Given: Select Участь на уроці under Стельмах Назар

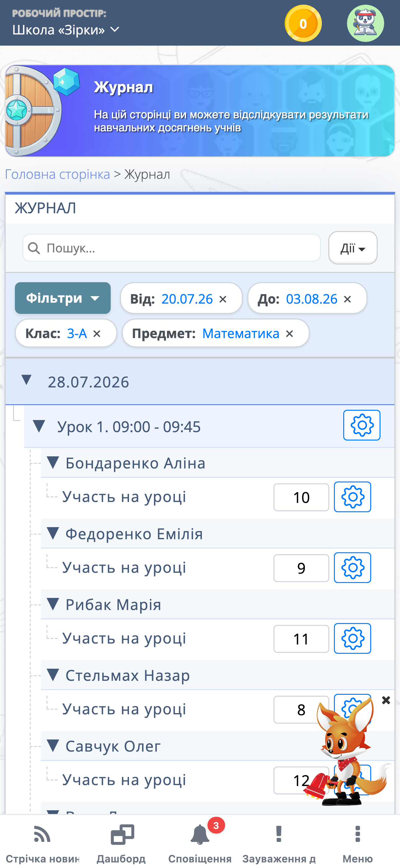Looking at the screenshot, I should [x=124, y=709].
